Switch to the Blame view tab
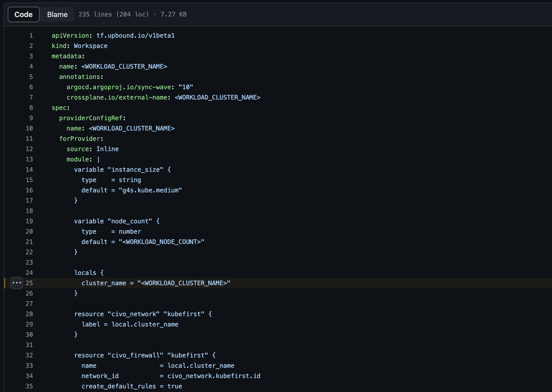 [x=57, y=14]
